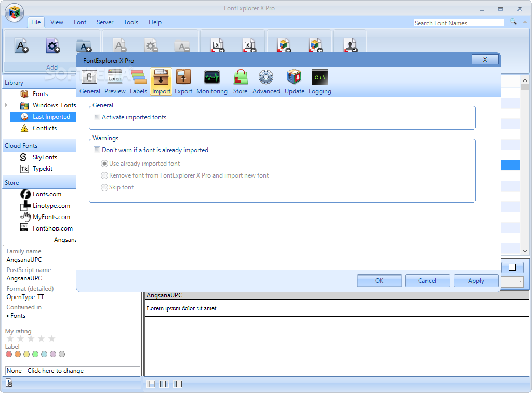
Task: Click the search magnifier icon
Action: (x=513, y=22)
